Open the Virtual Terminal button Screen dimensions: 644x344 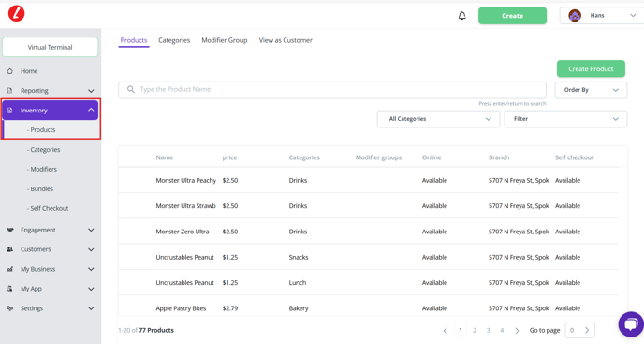point(51,47)
